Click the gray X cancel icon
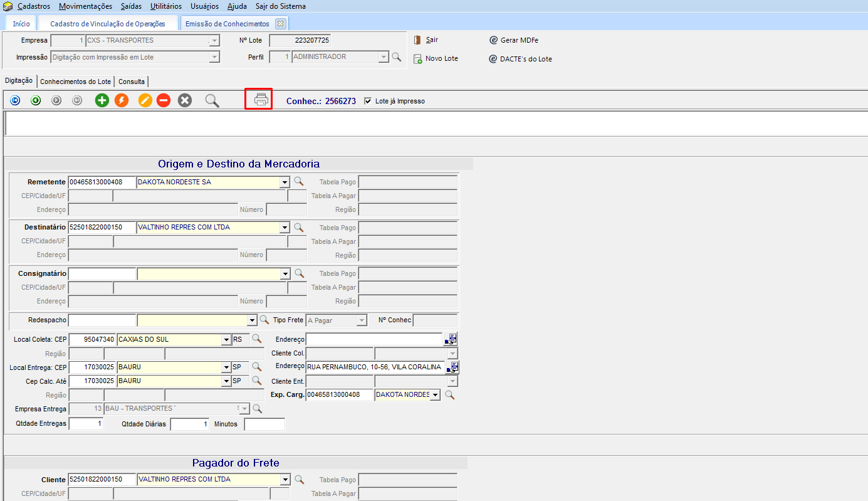 (184, 100)
